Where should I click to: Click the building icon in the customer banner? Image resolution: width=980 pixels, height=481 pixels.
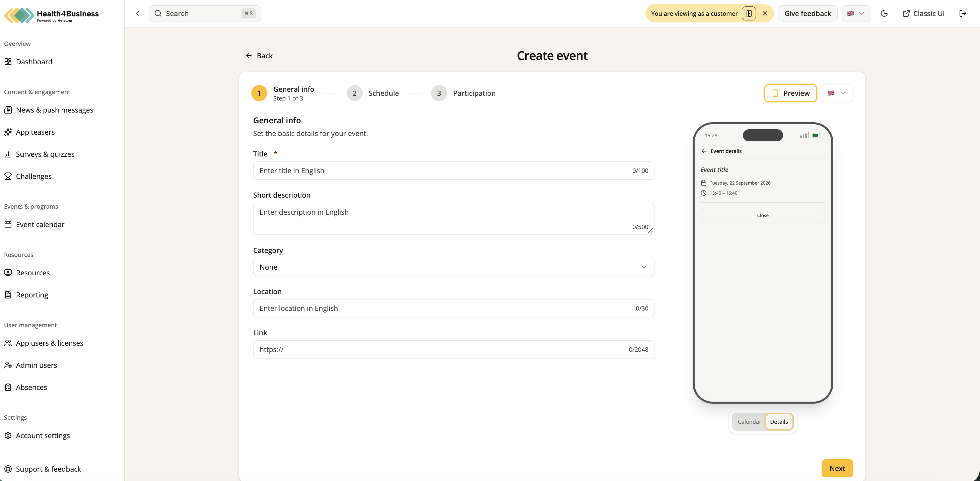[749, 13]
